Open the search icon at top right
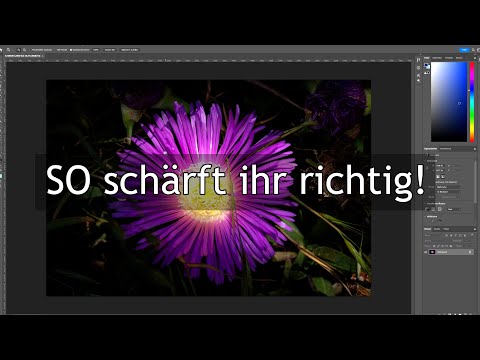 click(x=473, y=50)
